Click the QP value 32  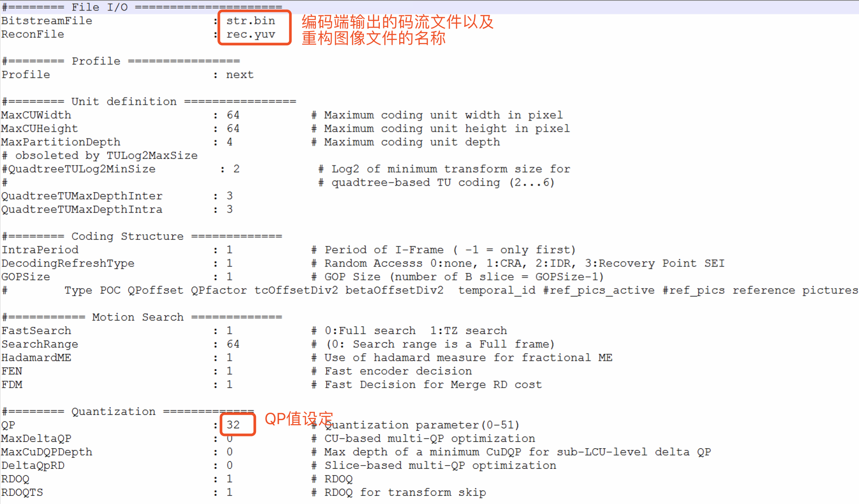click(x=233, y=425)
